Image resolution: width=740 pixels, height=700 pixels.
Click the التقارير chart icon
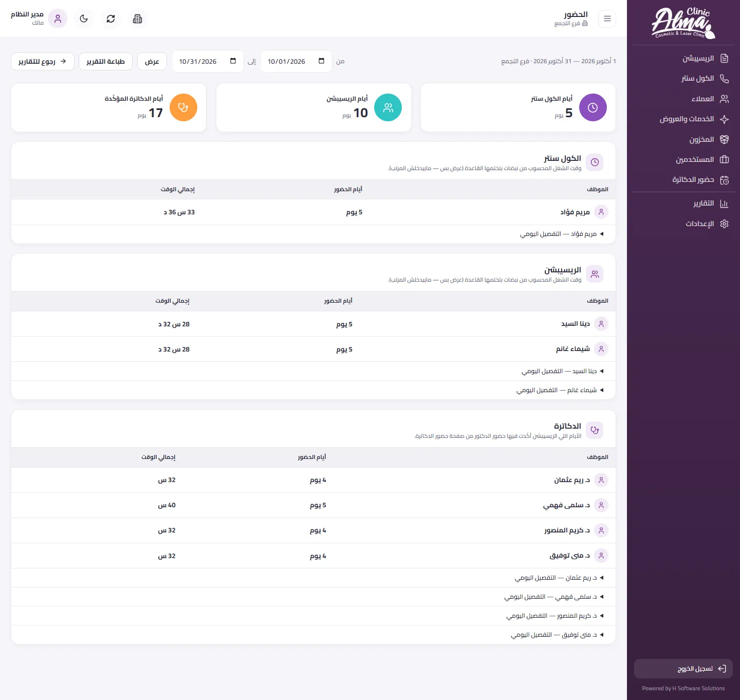(x=725, y=204)
